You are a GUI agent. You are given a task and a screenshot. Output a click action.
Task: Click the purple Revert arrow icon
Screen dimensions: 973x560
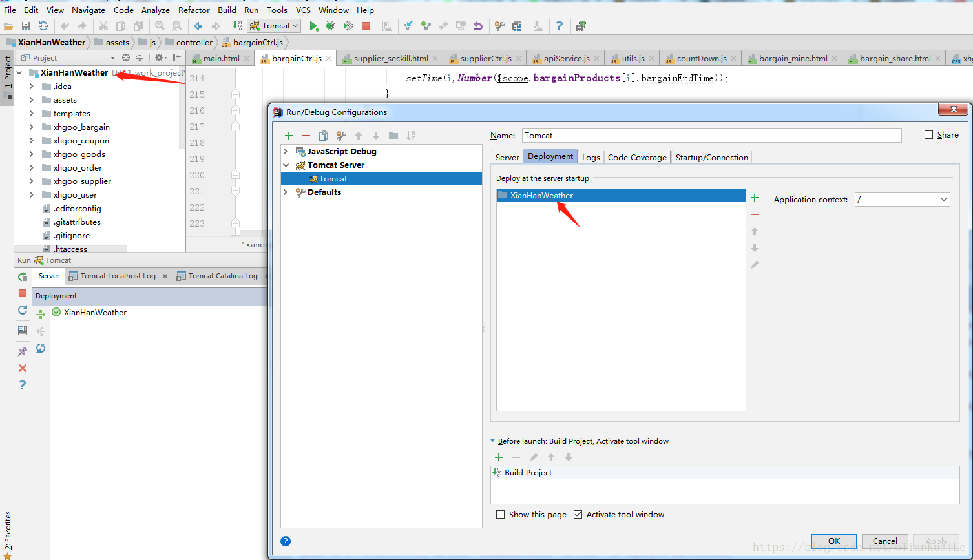(478, 26)
